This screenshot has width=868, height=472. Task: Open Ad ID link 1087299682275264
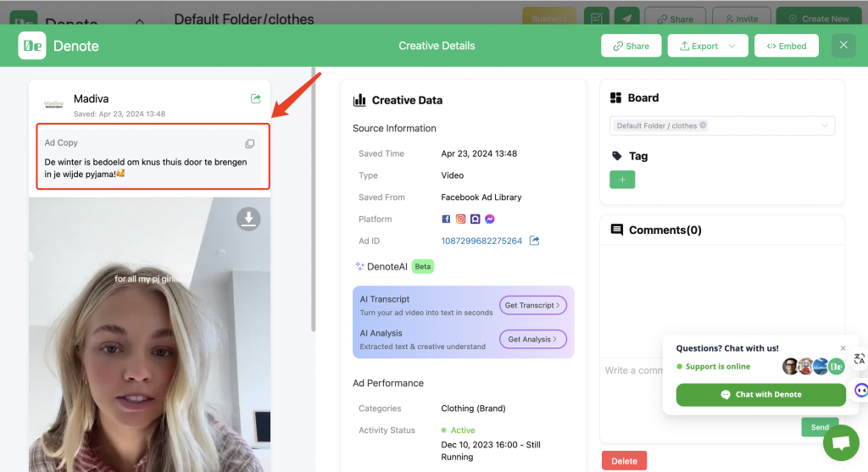coord(481,241)
